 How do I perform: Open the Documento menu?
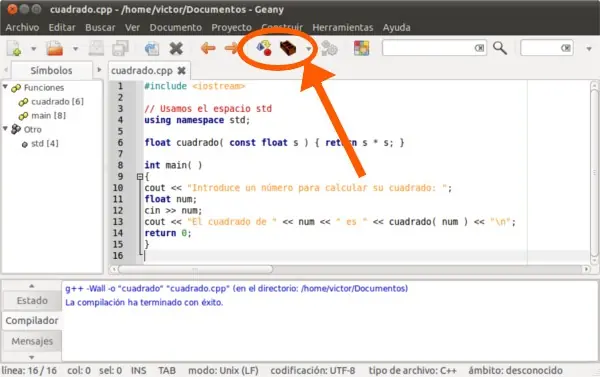176,28
